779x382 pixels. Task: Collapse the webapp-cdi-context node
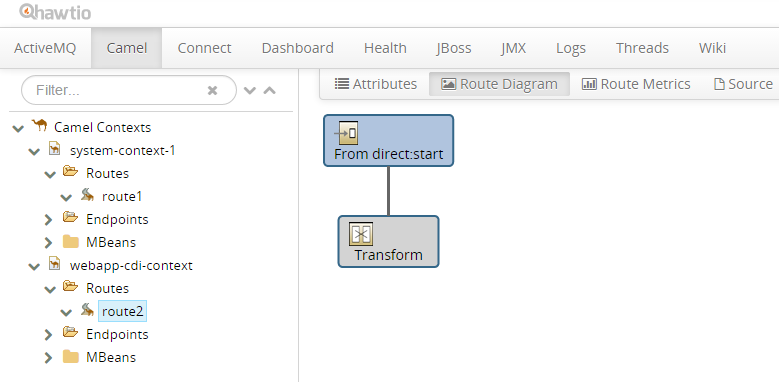coord(34,266)
